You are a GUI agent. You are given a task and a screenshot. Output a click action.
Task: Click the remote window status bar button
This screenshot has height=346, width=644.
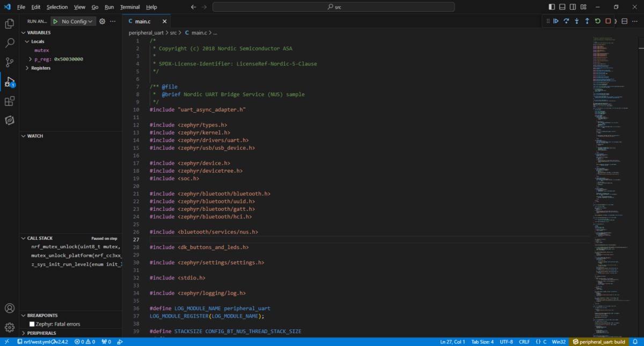pyautogui.click(x=6, y=342)
